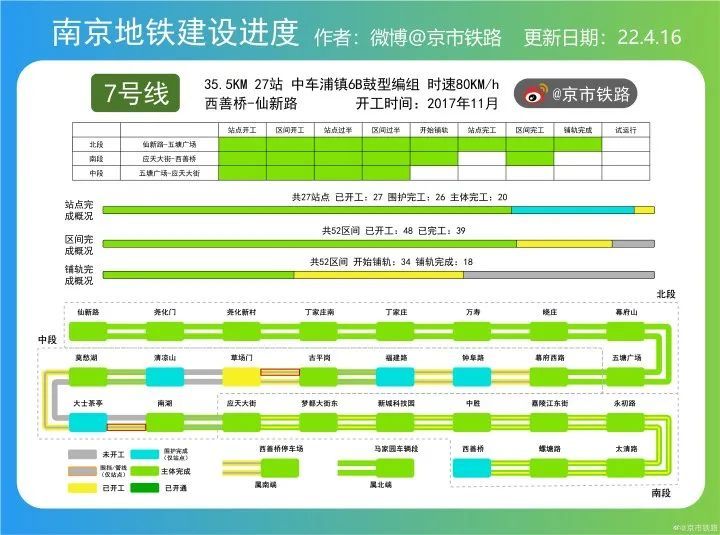Click the 站点完成概况 progress bar
Image resolution: width=720 pixels, height=535 pixels.
378,210
